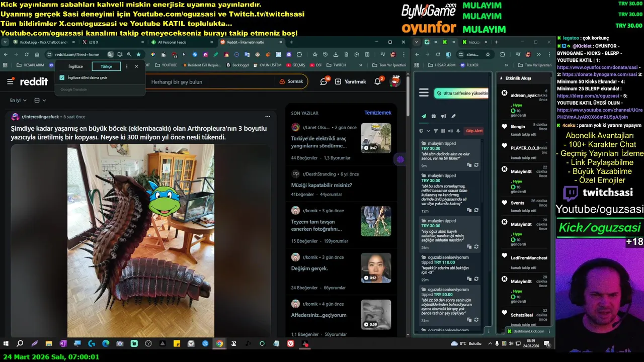This screenshot has width=644, height=362.
Task: Click the Sormak button in search bar
Action: pyautogui.click(x=291, y=81)
